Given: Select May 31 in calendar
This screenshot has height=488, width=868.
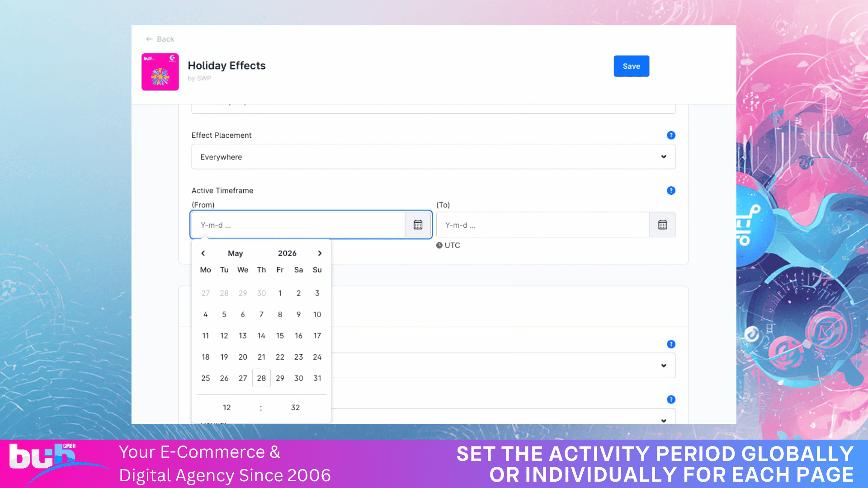Looking at the screenshot, I should [x=317, y=378].
